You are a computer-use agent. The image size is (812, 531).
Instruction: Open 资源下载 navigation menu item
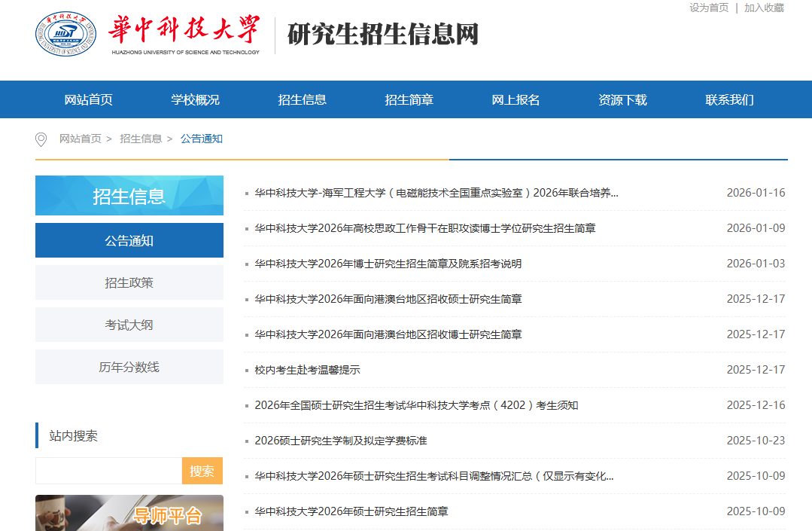click(623, 100)
